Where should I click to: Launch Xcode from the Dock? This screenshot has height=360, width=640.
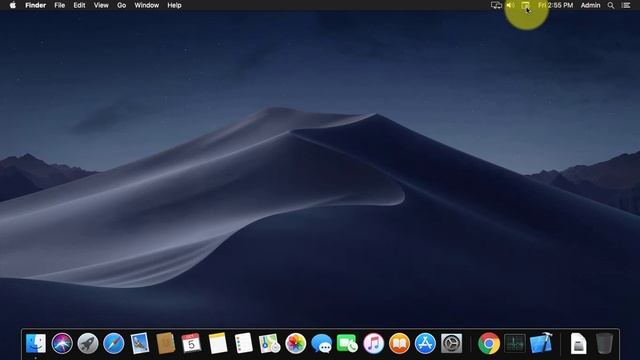pyautogui.click(x=541, y=343)
